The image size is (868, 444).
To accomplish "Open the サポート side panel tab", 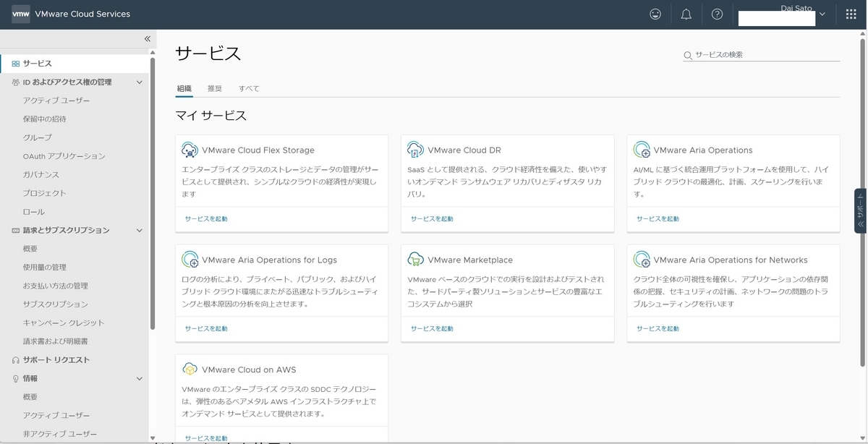I will click(x=860, y=210).
